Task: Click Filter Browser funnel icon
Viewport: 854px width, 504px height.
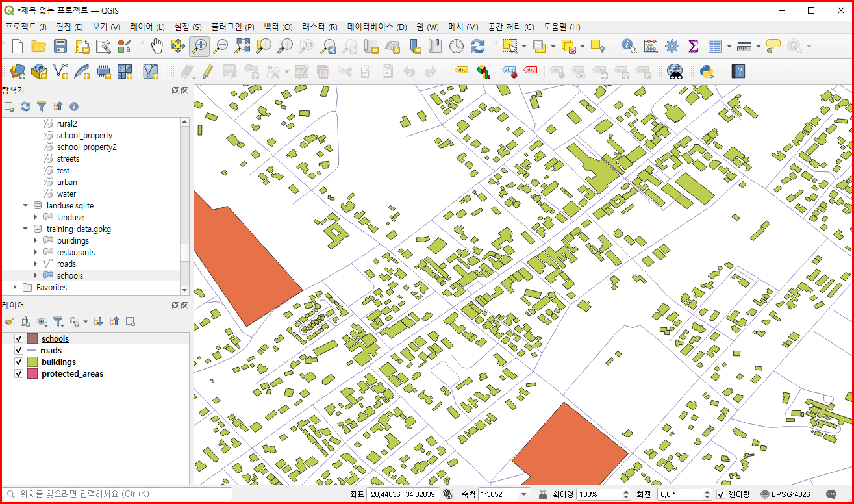Action: (x=42, y=106)
